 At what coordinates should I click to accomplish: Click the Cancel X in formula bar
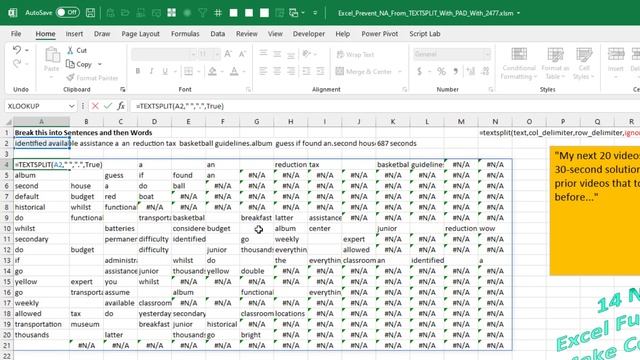pos(95,106)
